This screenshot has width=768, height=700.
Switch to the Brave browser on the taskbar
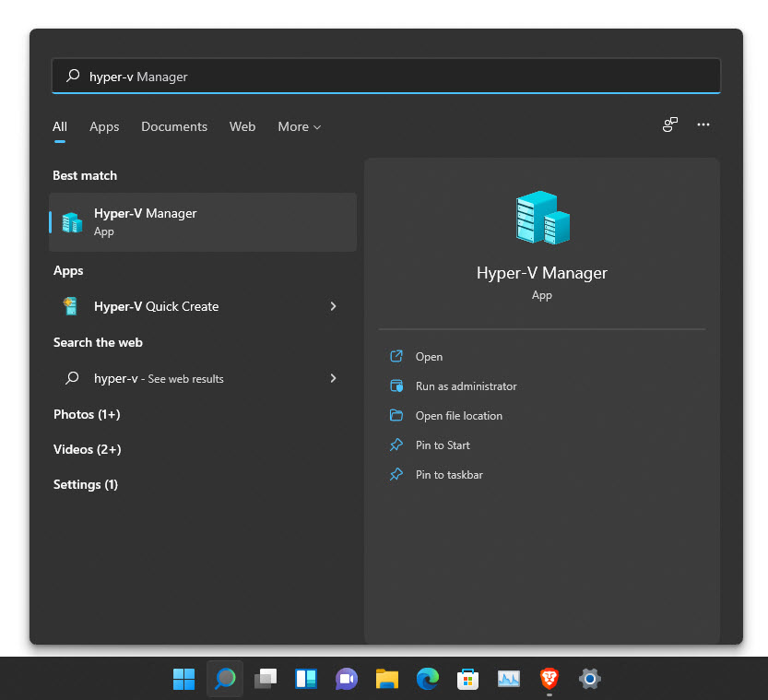tap(549, 679)
